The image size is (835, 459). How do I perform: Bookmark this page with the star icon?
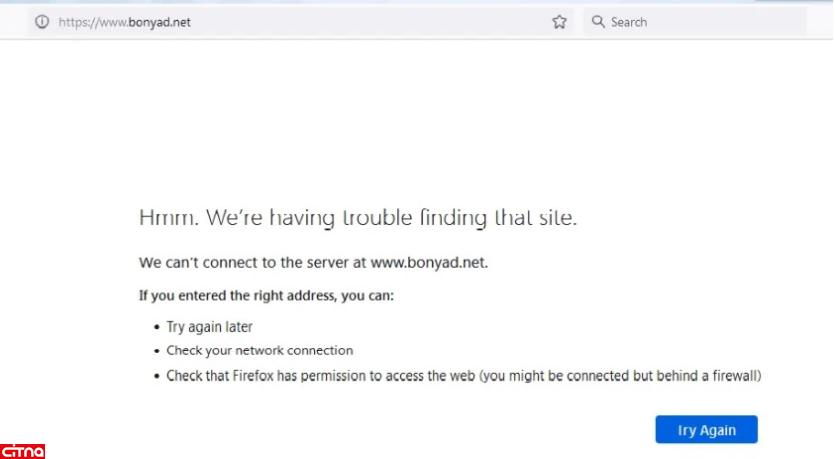pyautogui.click(x=559, y=22)
